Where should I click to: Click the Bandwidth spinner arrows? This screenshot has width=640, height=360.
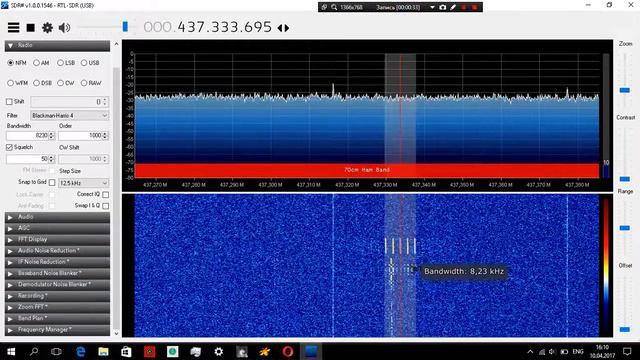click(52, 135)
